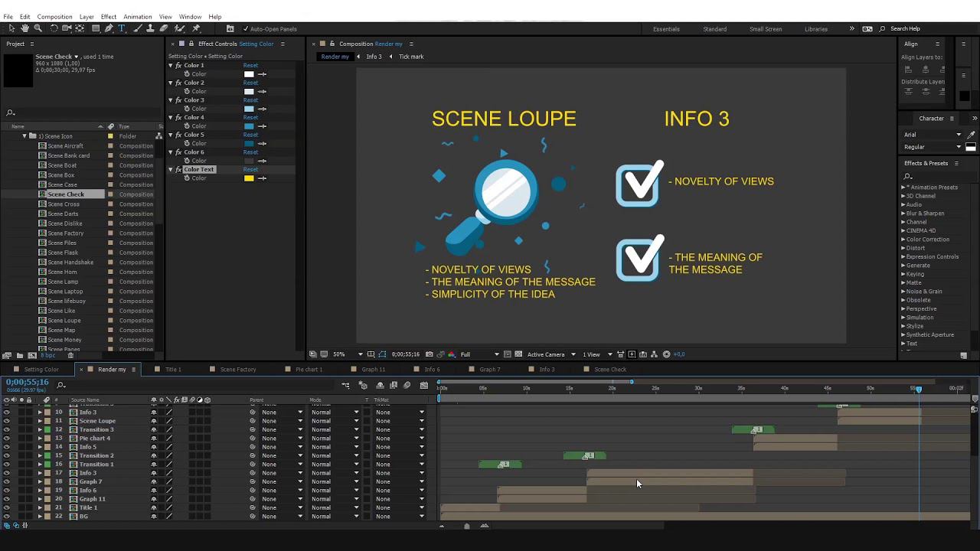Switch to the Essentials workspace
Viewport: 980px width, 551px height.
pos(666,29)
